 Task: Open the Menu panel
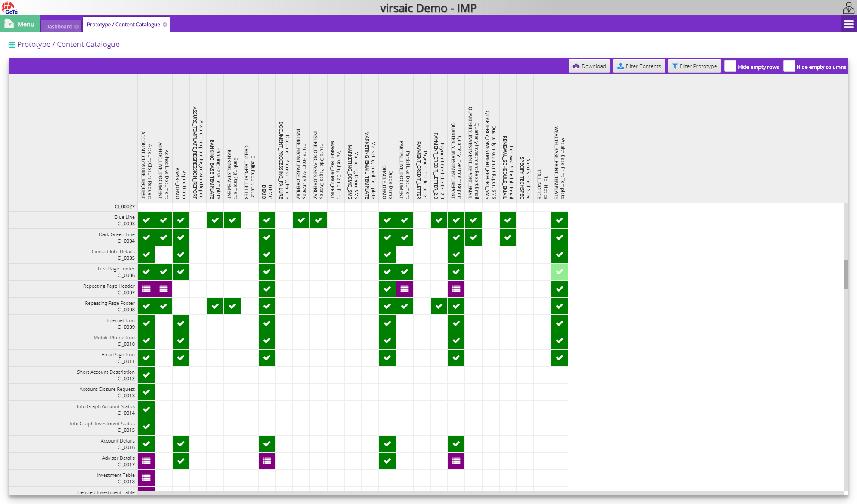(x=20, y=24)
